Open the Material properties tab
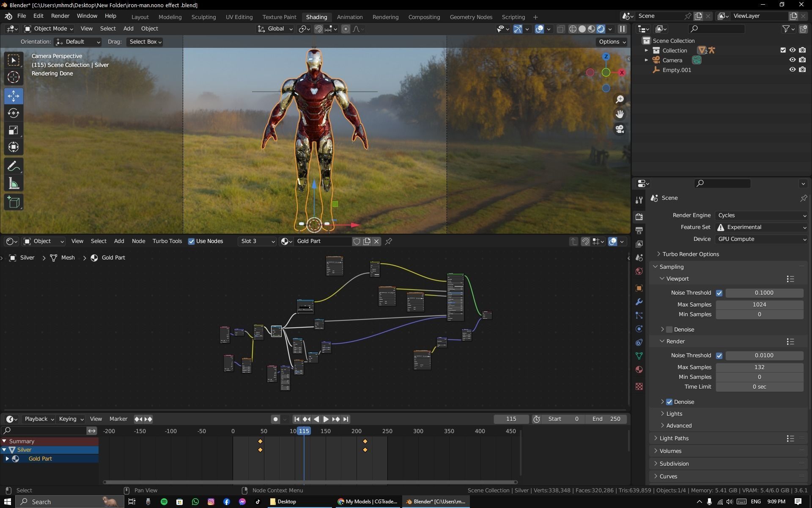The height and width of the screenshot is (508, 812). coord(639,370)
